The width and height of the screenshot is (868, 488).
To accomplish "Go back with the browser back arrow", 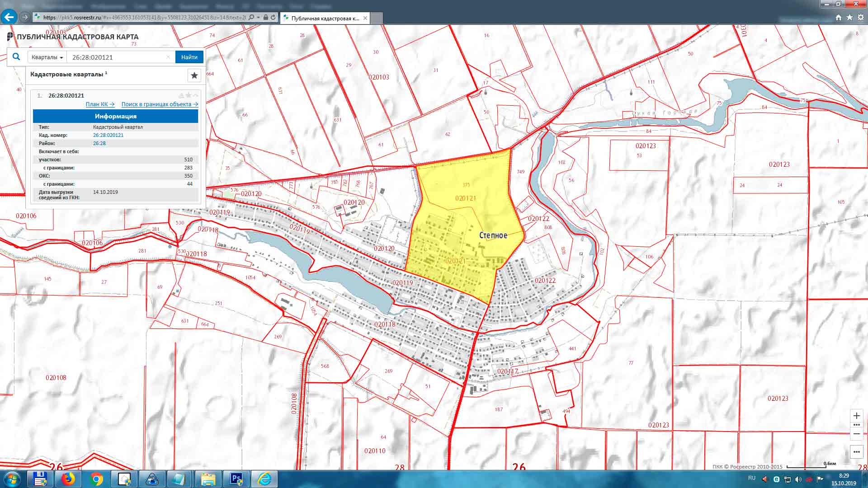I will click(9, 17).
